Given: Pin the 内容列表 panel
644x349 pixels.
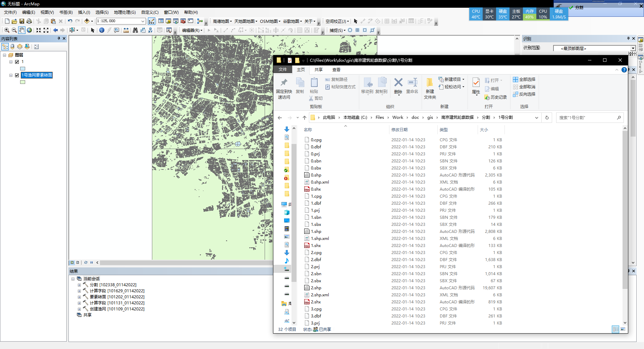Looking at the screenshot, I should point(59,39).
